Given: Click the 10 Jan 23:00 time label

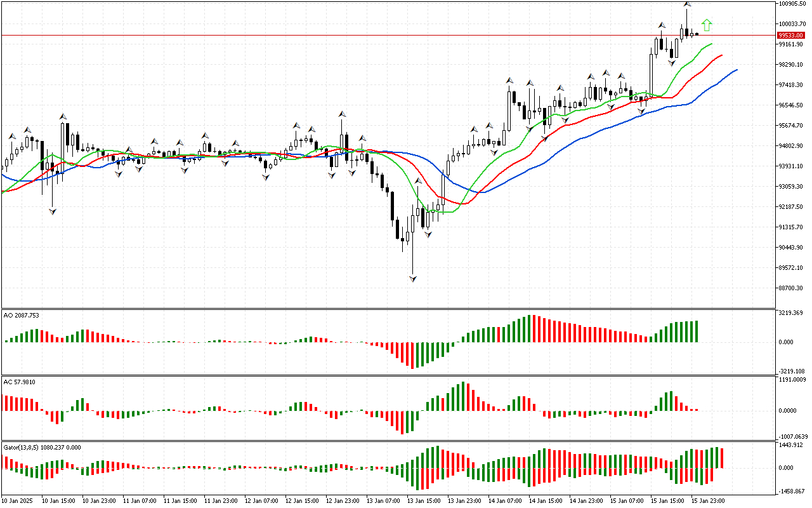Looking at the screenshot, I should (98, 501).
